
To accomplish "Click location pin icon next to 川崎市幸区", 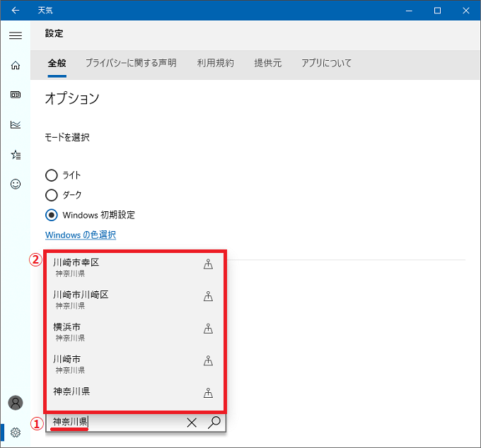I will (x=208, y=264).
